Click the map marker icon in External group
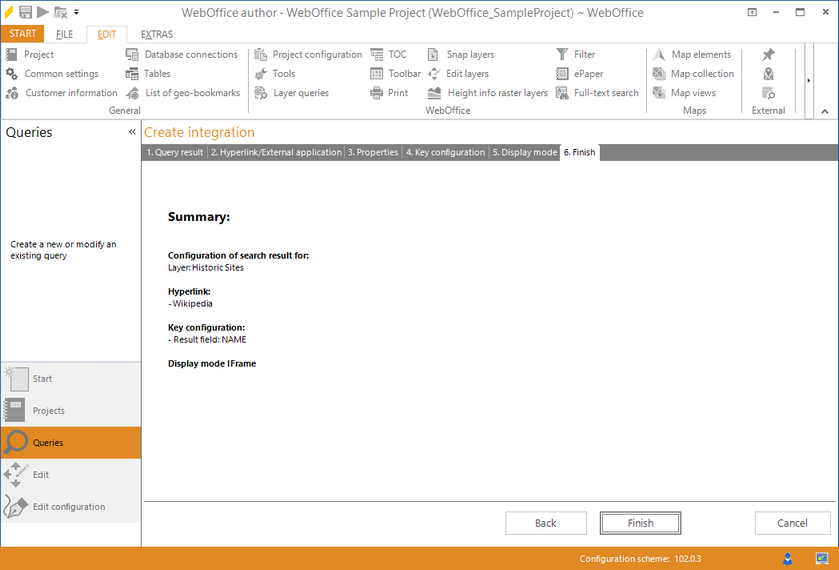The image size is (839, 570). pyautogui.click(x=768, y=73)
